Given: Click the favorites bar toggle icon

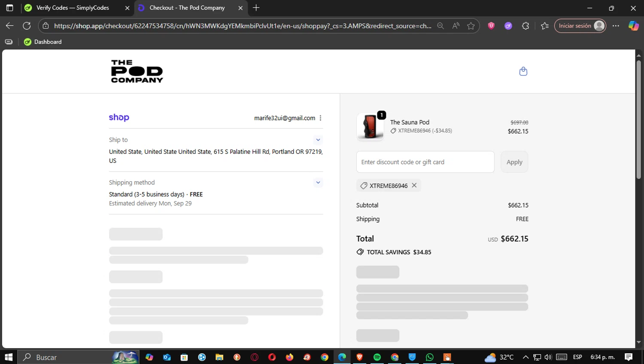Looking at the screenshot, I should coord(9,42).
